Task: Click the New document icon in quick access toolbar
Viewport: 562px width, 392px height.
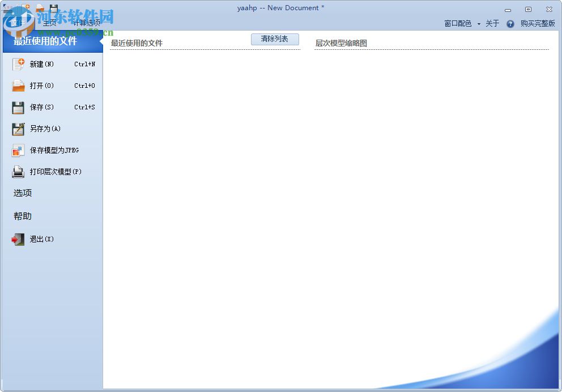Action: click(25, 7)
